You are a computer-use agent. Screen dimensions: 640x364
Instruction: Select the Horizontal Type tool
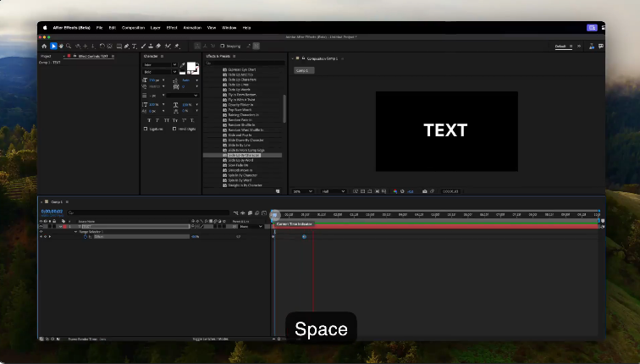[x=134, y=46]
